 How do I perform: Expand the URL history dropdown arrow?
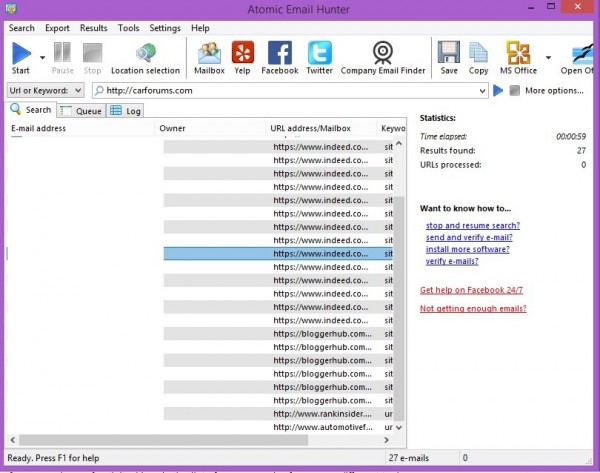tap(482, 91)
